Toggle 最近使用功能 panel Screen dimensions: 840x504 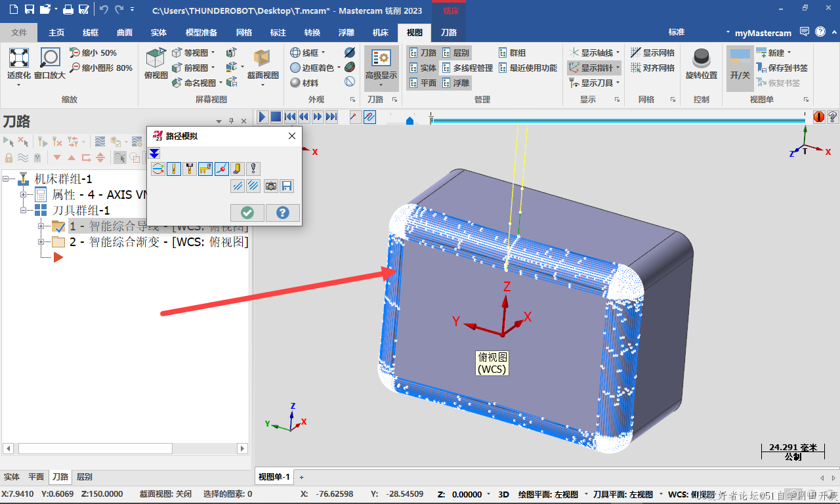[528, 68]
